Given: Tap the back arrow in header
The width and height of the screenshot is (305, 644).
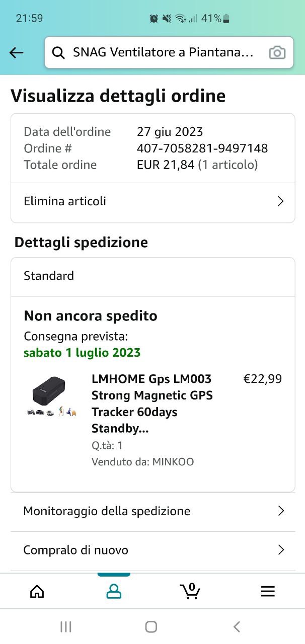Looking at the screenshot, I should tap(17, 52).
